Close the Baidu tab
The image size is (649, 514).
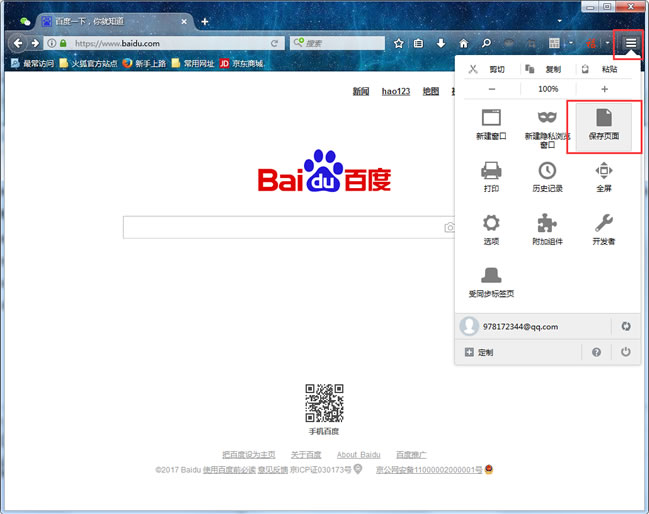(184, 22)
